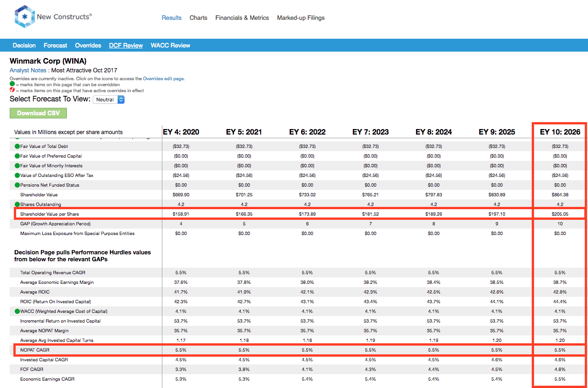Click the ROIC value 44.4% for 2026

560,301
